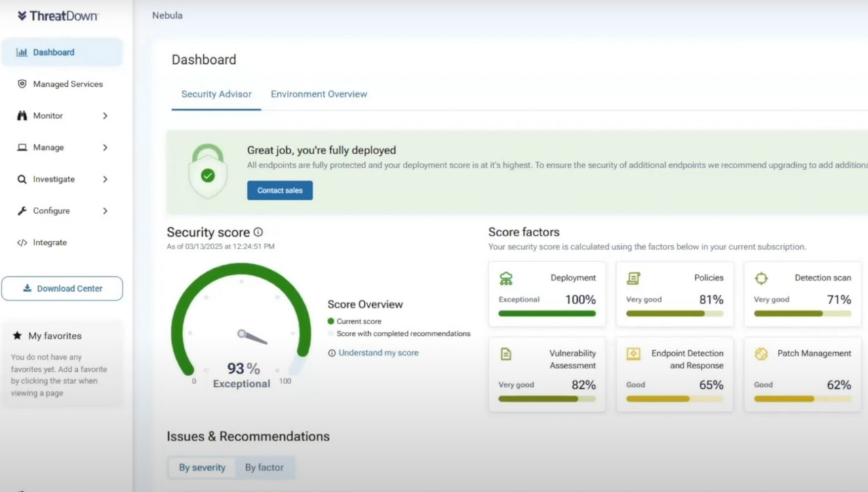Click the Detection scan progress bar
Viewport: 868px width, 492px height.
tap(802, 313)
